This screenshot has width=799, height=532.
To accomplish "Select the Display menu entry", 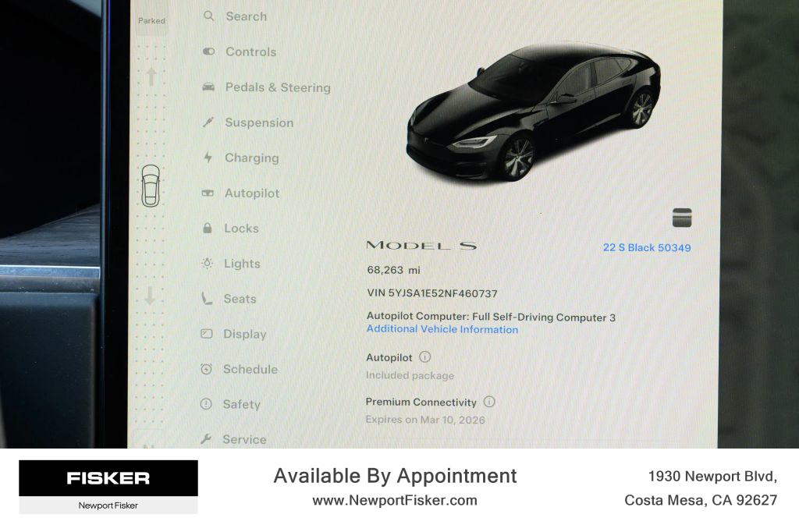I will coord(245,335).
